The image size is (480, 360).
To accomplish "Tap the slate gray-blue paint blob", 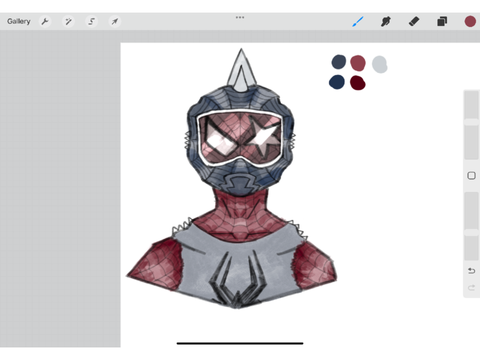I will pos(339,62).
